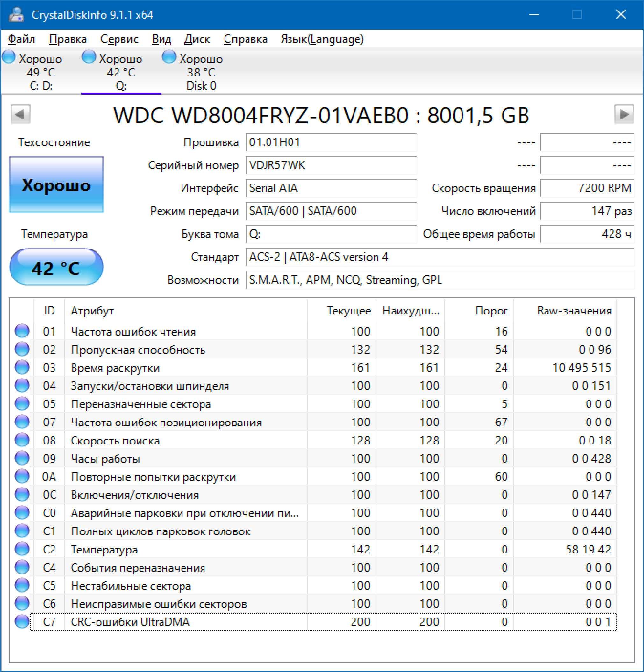Click the Прошивка field 01.01H01
644x672 pixels.
click(331, 142)
